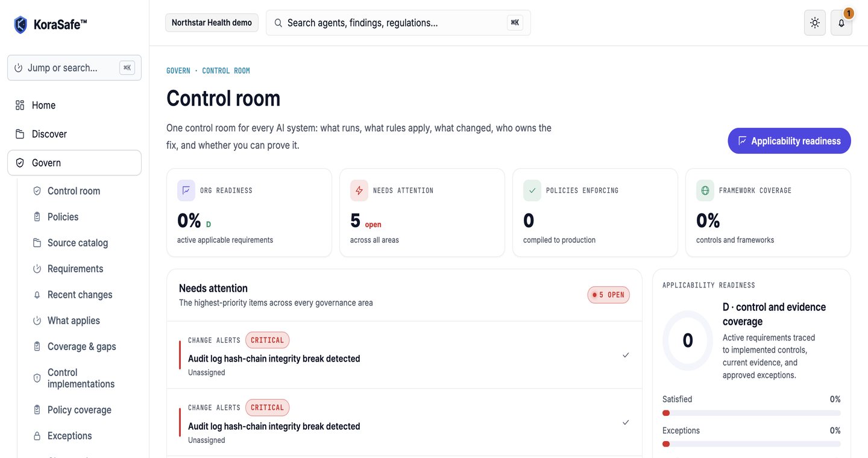
Task: Focus the Search agents, findings, regulations field
Action: 398,23
